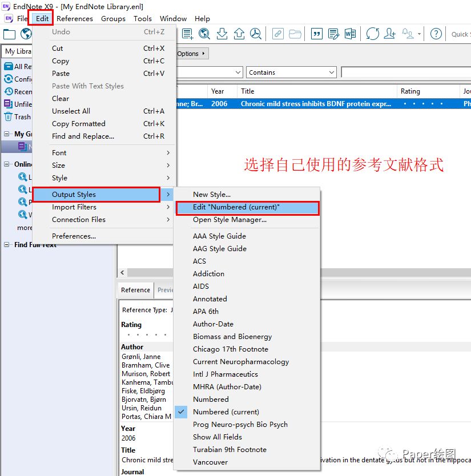Click the Rating column header
Image resolution: width=471 pixels, height=476 pixels.
coord(428,91)
